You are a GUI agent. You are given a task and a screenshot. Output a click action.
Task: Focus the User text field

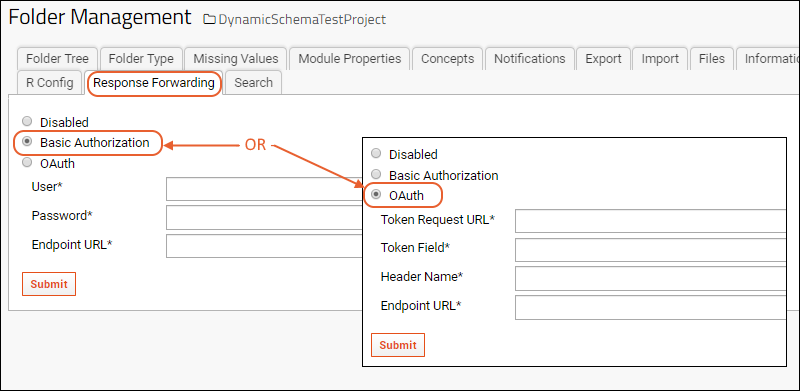coord(264,189)
